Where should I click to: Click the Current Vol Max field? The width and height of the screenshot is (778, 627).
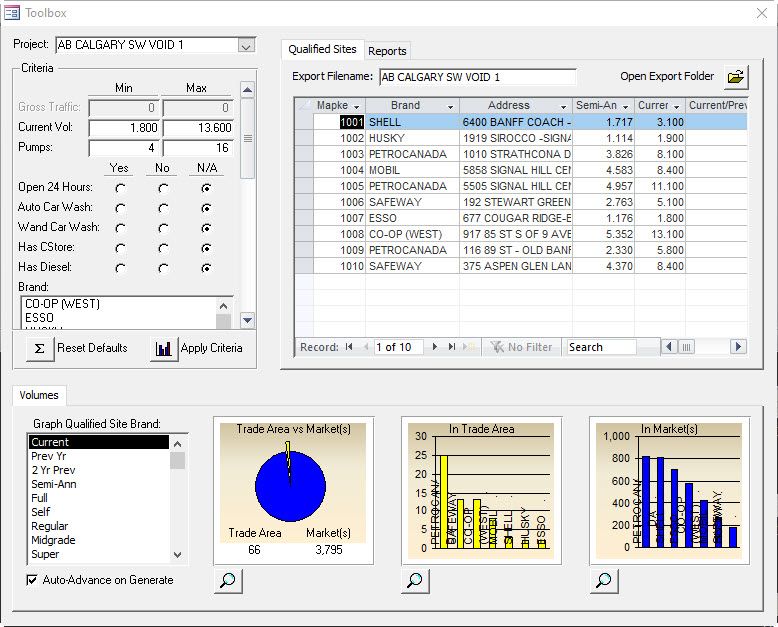pyautogui.click(x=197, y=127)
